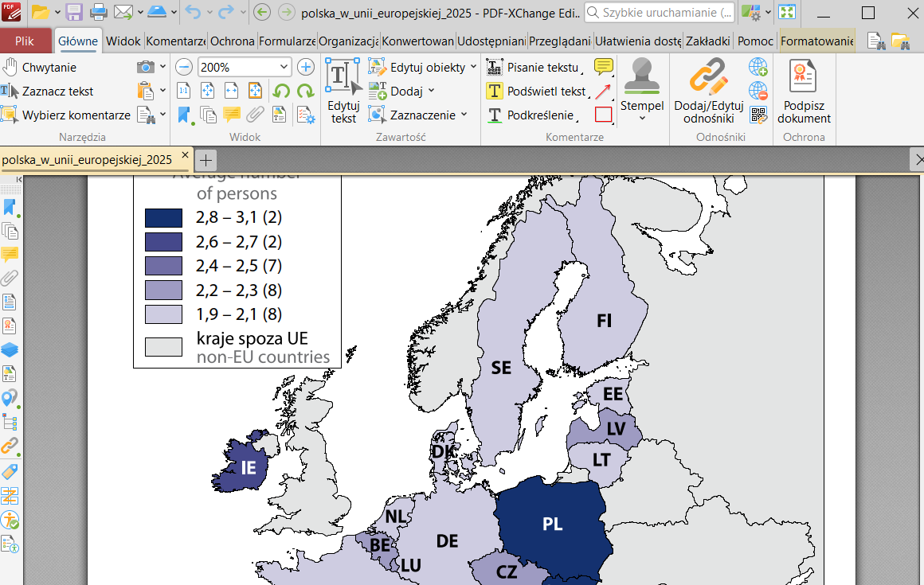Zoom out with the minus button
This screenshot has height=585, width=924.
coord(184,67)
